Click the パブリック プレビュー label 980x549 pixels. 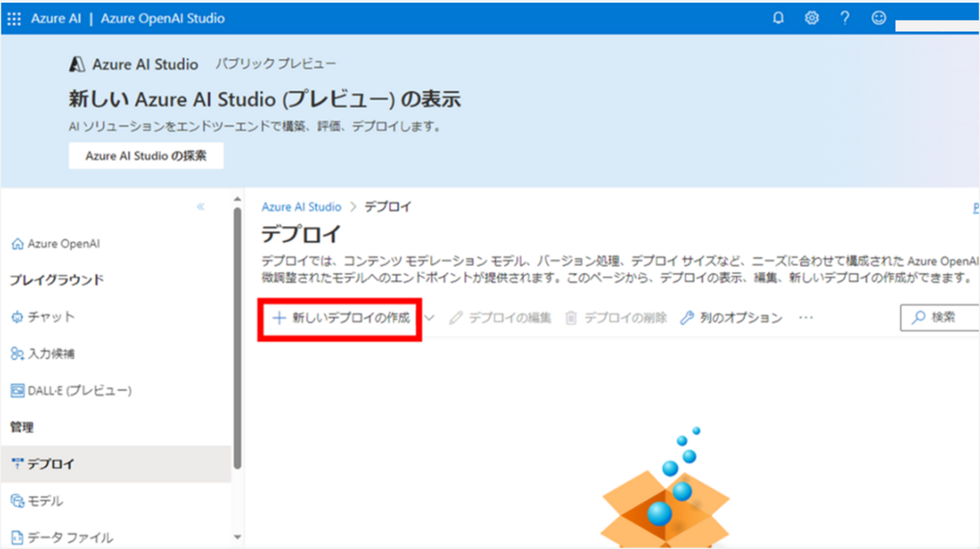[x=275, y=64]
